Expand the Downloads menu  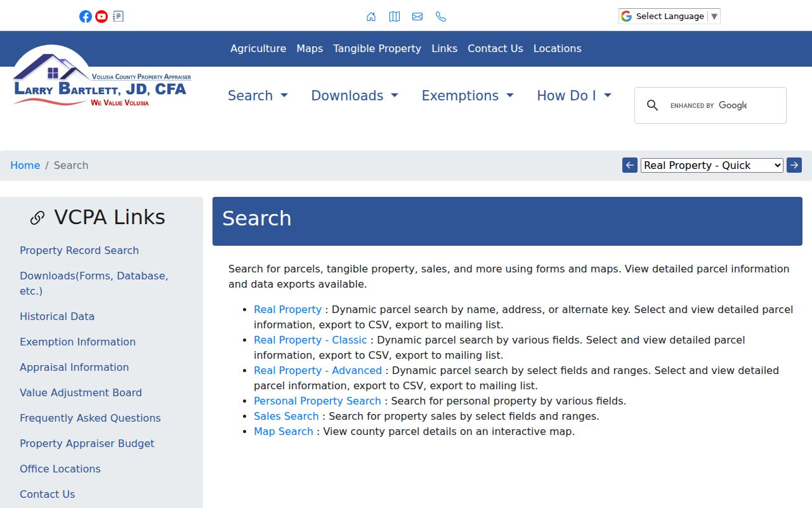(355, 96)
